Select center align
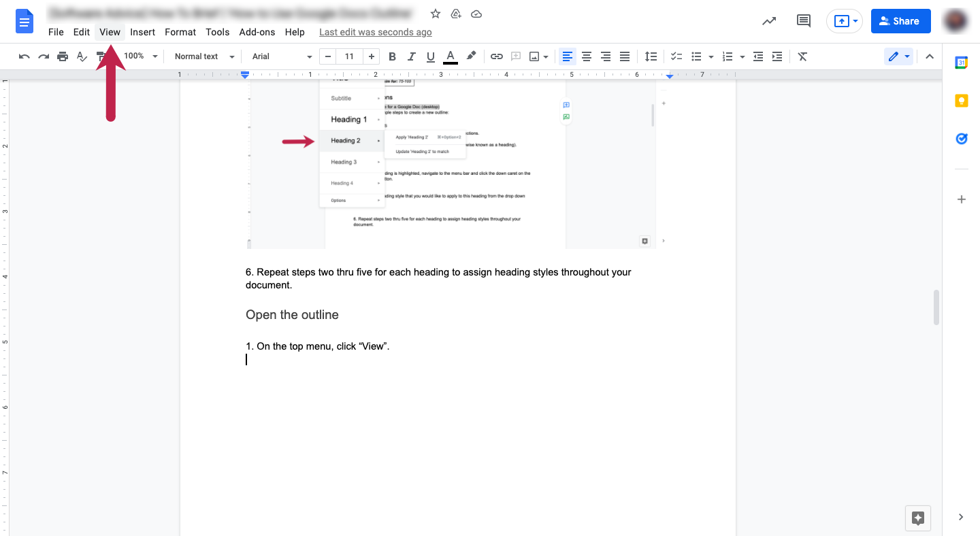The image size is (980, 536). [587, 56]
